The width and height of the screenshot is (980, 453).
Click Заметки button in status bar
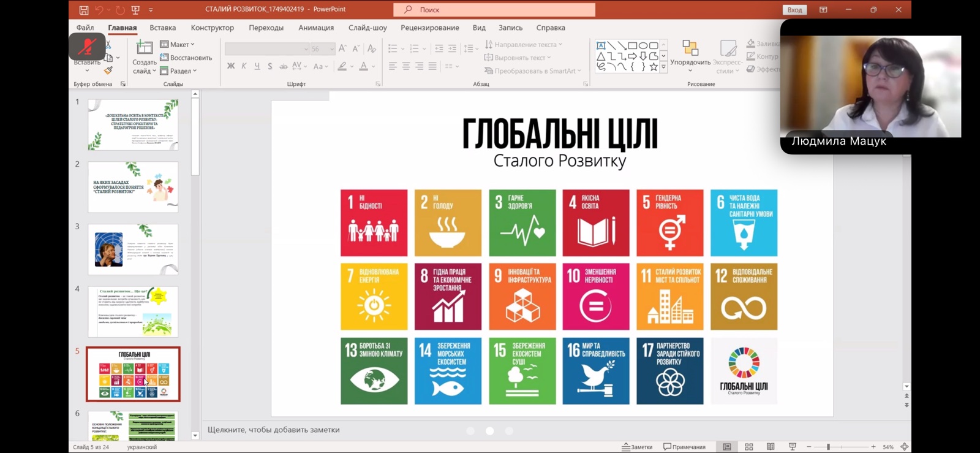click(x=637, y=447)
